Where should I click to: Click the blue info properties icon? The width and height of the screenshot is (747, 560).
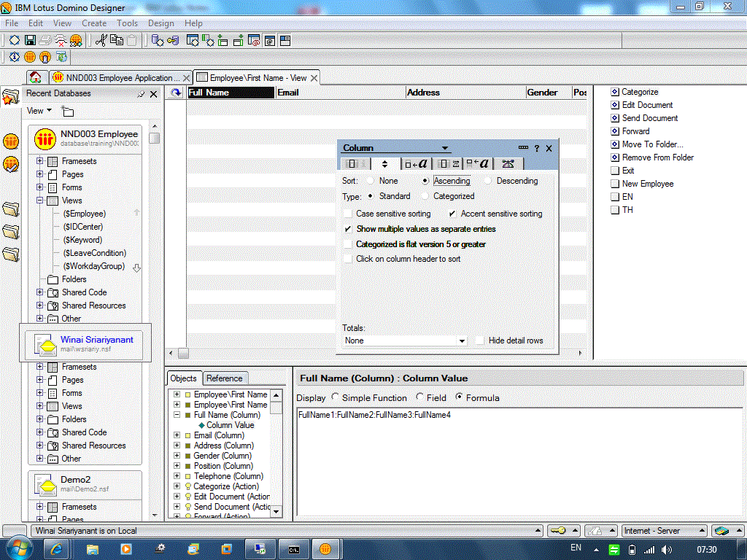[15, 57]
